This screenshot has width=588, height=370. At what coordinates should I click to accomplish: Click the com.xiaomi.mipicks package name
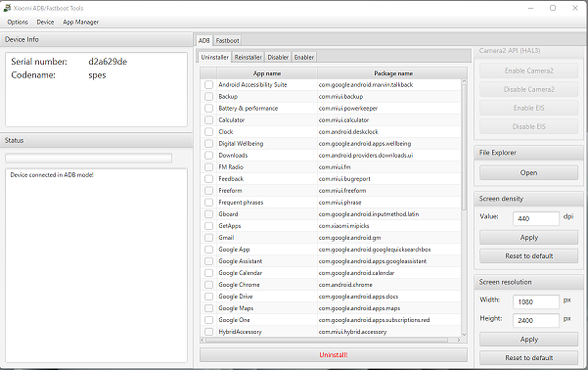click(x=343, y=226)
